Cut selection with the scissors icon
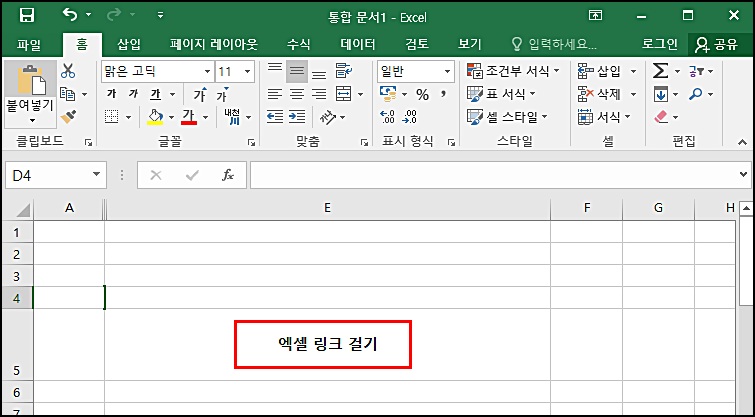The width and height of the screenshot is (755, 417). (68, 71)
